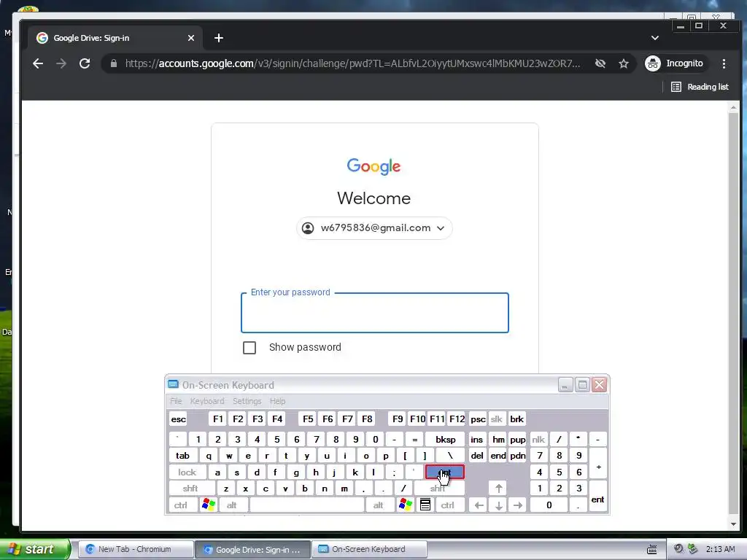Image resolution: width=747 pixels, height=560 pixels.
Task: Toggle the nlk num lock key
Action: [538, 439]
